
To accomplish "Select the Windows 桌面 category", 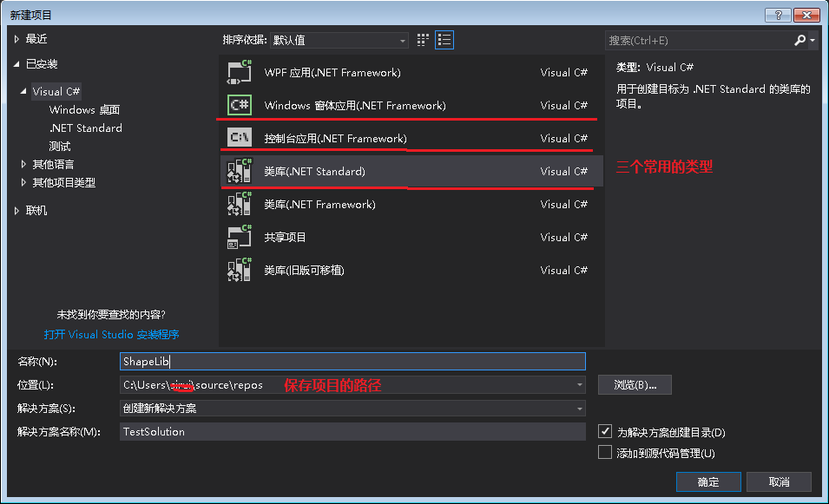I will point(84,110).
